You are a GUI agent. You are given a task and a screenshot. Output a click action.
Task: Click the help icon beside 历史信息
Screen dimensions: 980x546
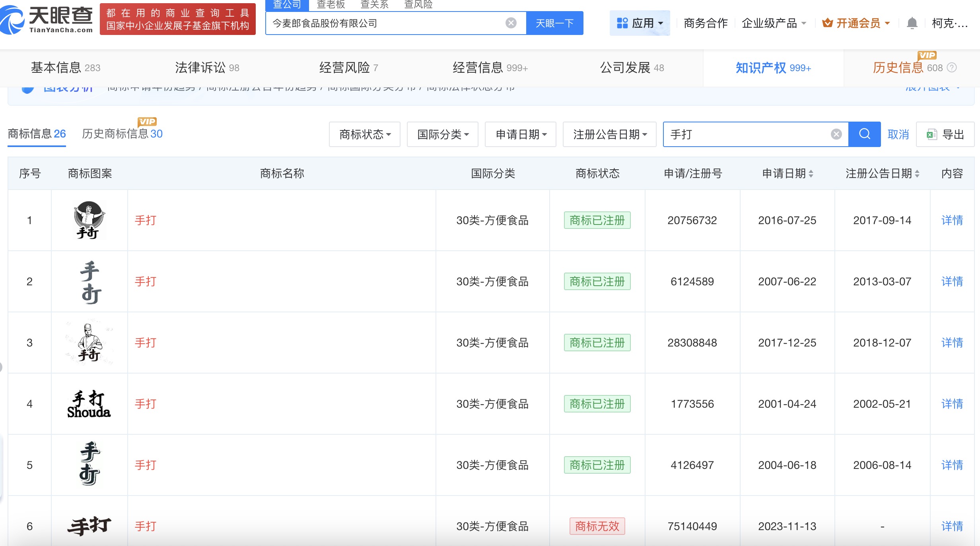[x=952, y=68]
